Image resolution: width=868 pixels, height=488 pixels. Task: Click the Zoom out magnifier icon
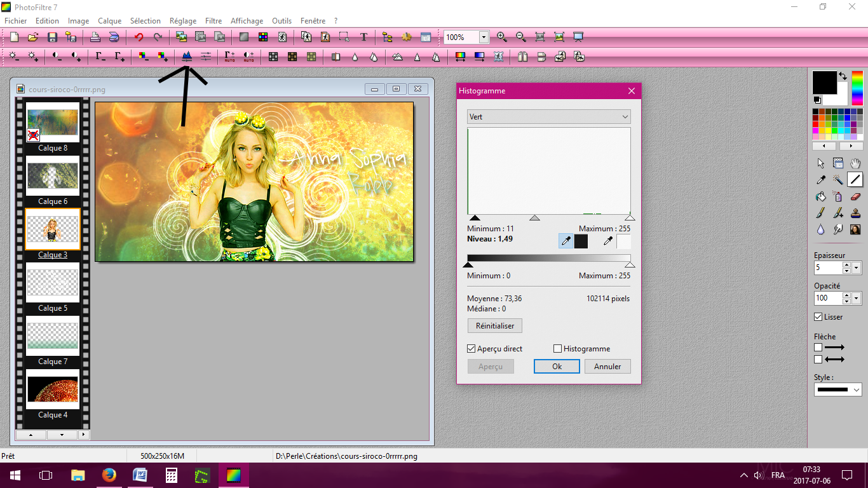pyautogui.click(x=520, y=37)
